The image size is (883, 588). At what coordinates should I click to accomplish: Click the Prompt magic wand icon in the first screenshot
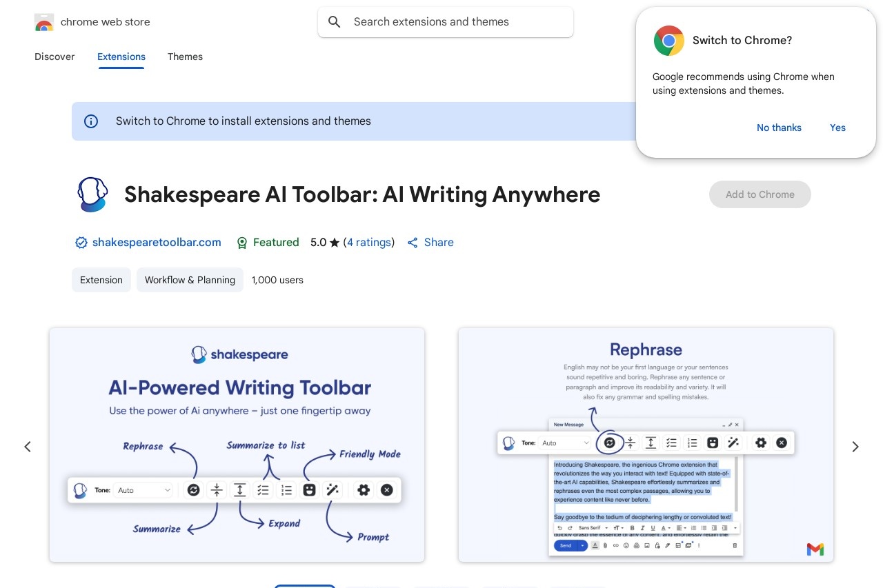click(x=333, y=490)
